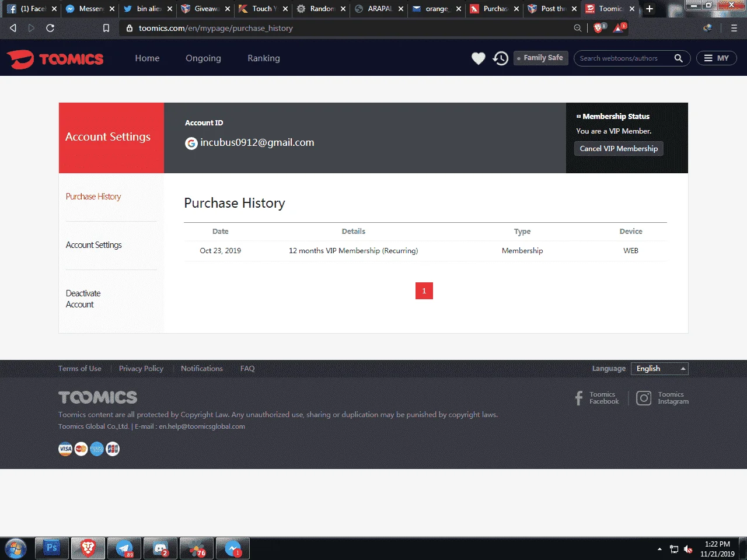
Task: Open the Notifications footer link
Action: pyautogui.click(x=202, y=369)
